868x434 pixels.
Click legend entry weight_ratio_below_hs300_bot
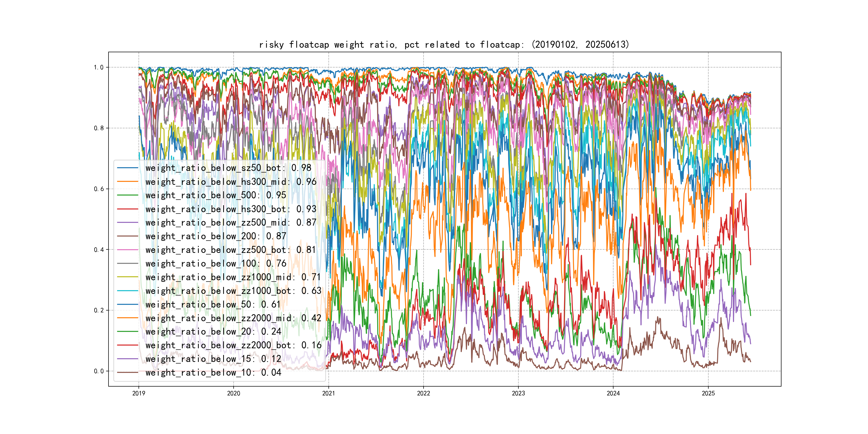(231, 209)
